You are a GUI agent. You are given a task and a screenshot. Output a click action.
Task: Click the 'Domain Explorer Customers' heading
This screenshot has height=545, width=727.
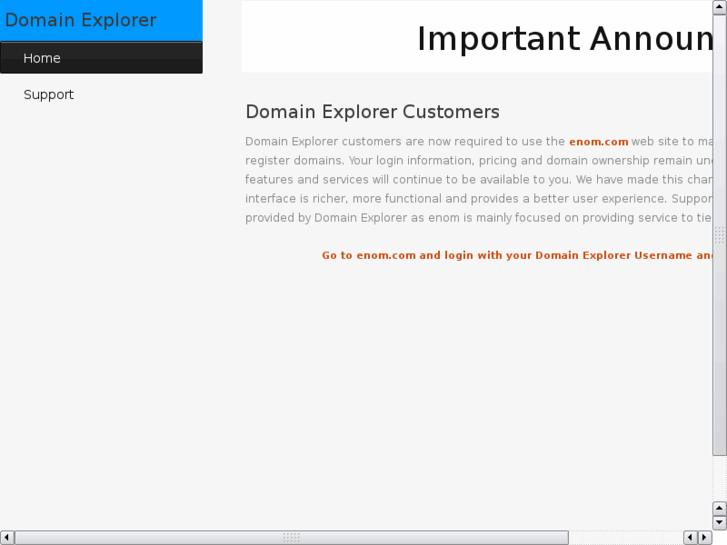(372, 112)
